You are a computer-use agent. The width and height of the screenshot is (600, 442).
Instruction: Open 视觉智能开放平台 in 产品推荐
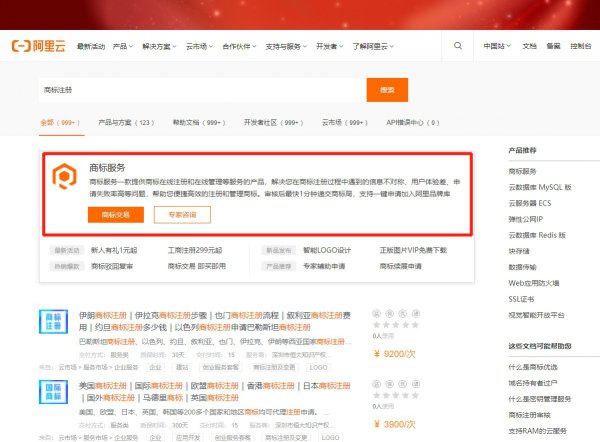(536, 315)
